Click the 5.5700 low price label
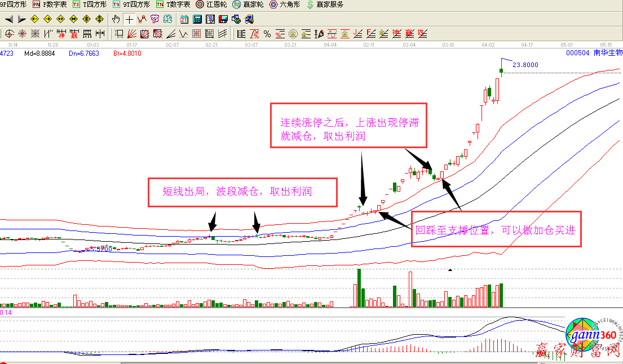The image size is (623, 364). [x=100, y=249]
